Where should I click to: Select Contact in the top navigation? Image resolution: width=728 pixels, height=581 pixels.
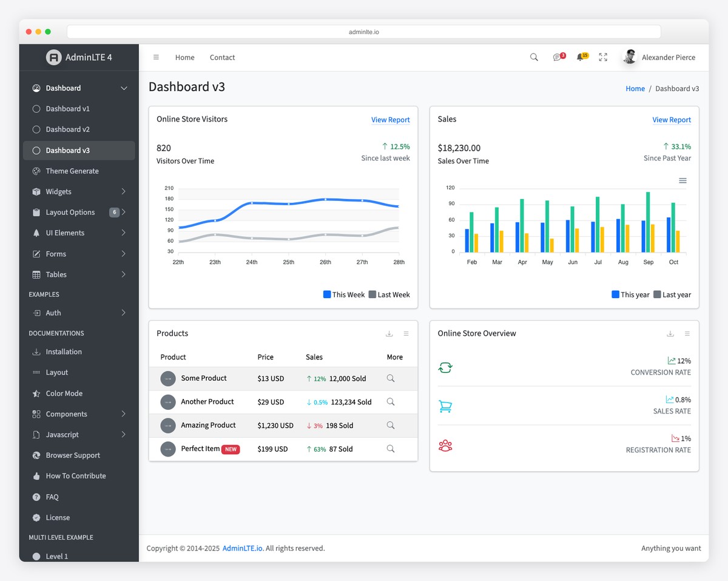click(x=222, y=57)
